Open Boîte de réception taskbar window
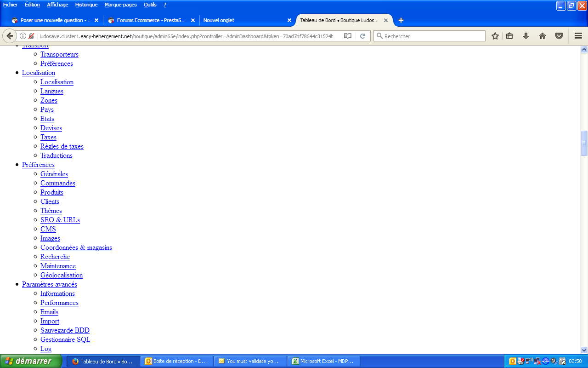588x368 pixels. pos(177,361)
